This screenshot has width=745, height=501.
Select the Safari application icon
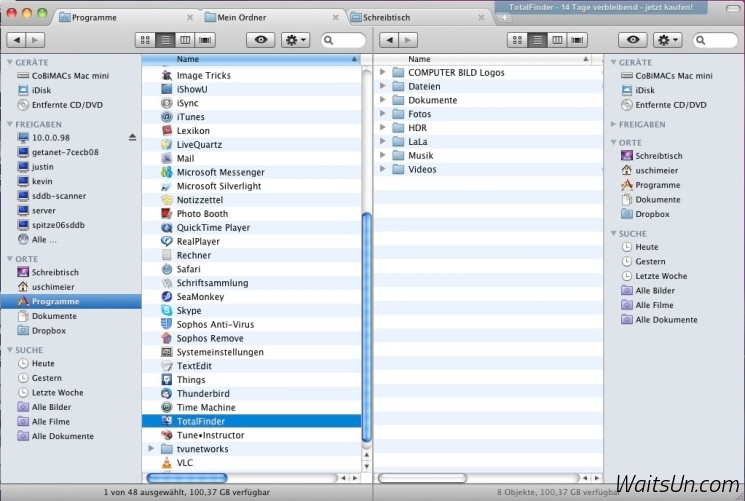click(167, 269)
